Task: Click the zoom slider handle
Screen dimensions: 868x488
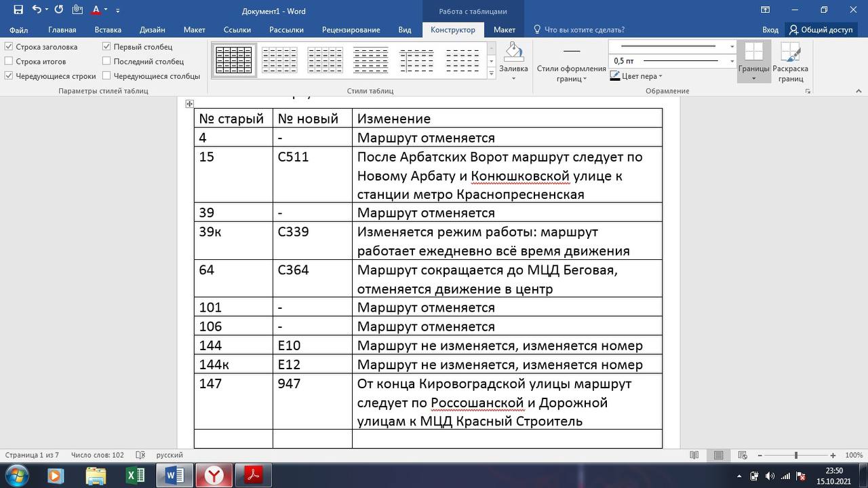Action: (796, 455)
